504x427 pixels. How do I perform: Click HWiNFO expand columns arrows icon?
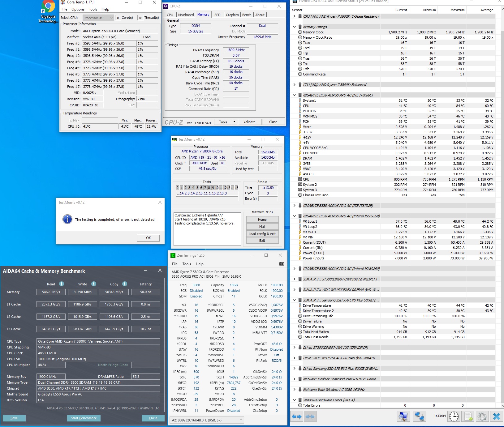tap(297, 416)
